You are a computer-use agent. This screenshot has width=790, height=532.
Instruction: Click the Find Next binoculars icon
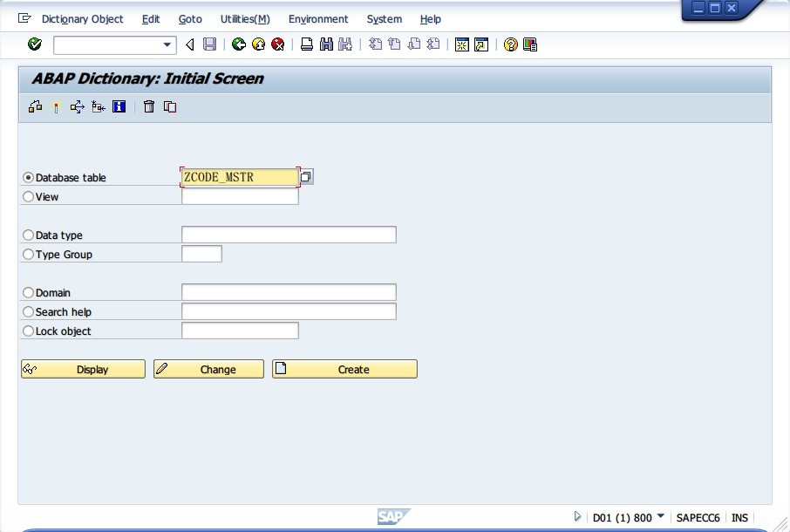(345, 44)
